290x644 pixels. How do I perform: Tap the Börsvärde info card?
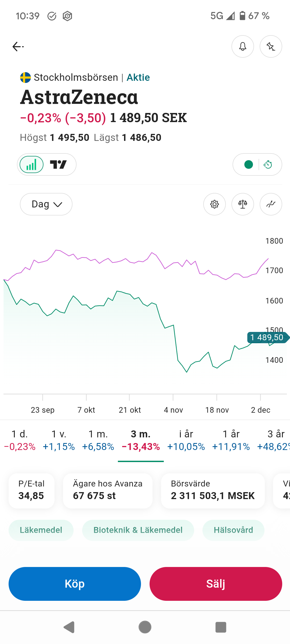(x=213, y=491)
